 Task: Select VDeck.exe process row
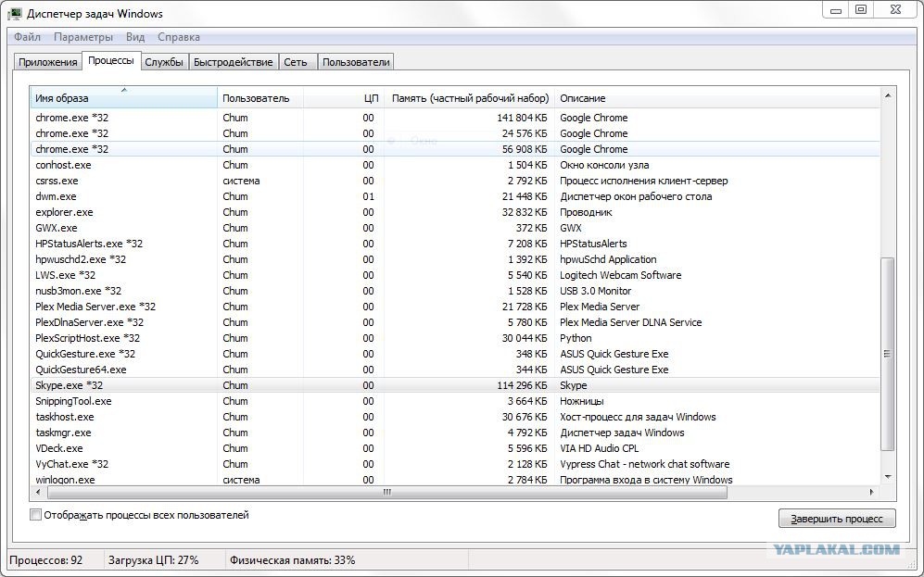455,448
